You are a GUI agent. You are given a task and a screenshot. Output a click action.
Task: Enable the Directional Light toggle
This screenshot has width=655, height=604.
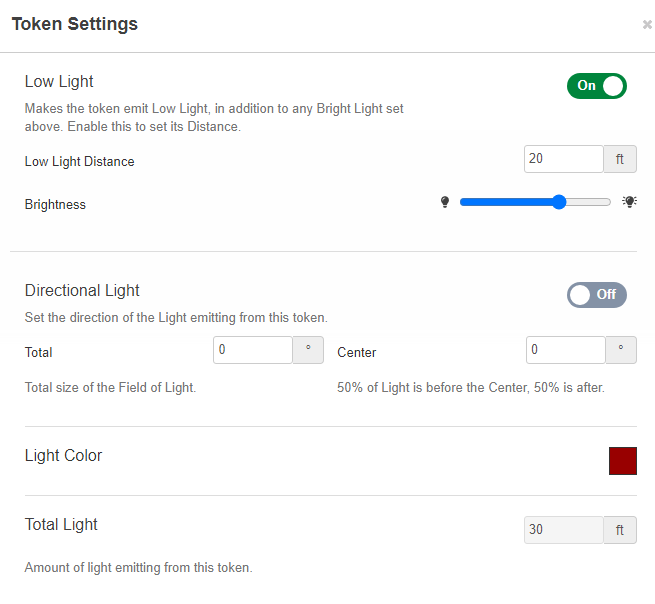(x=596, y=295)
